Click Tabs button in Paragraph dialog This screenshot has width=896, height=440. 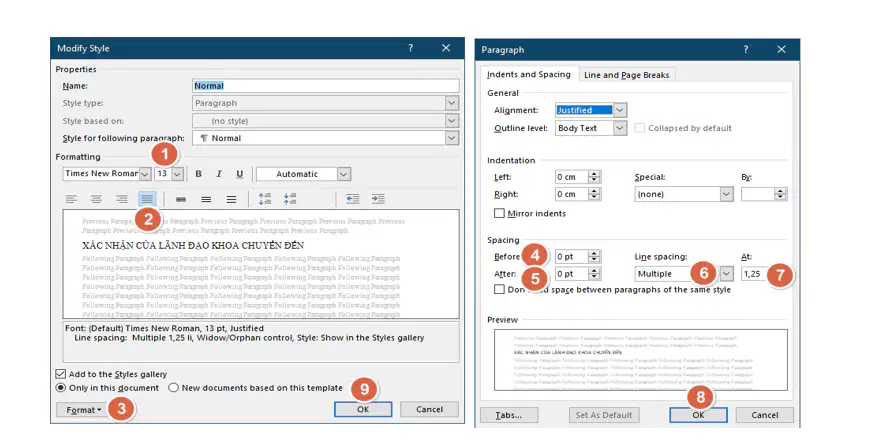(x=509, y=415)
